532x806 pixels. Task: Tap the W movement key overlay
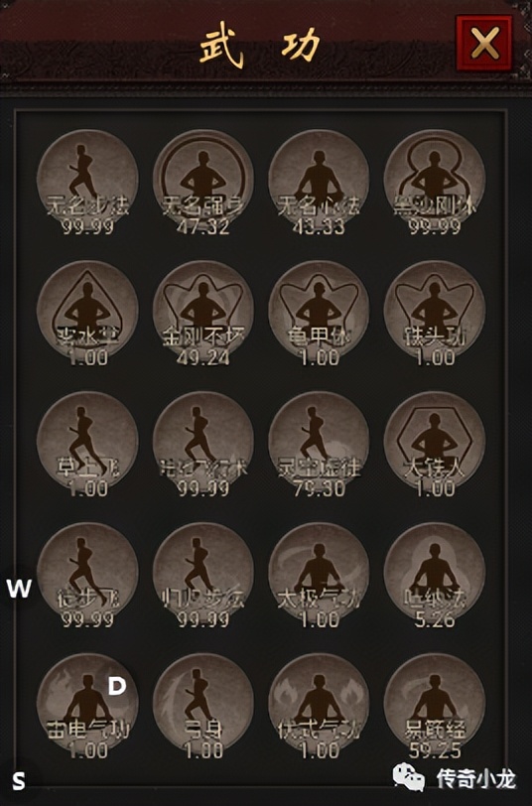click(x=19, y=588)
